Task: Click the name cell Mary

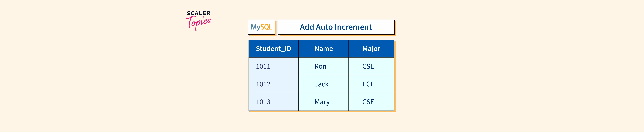Action: pyautogui.click(x=323, y=102)
